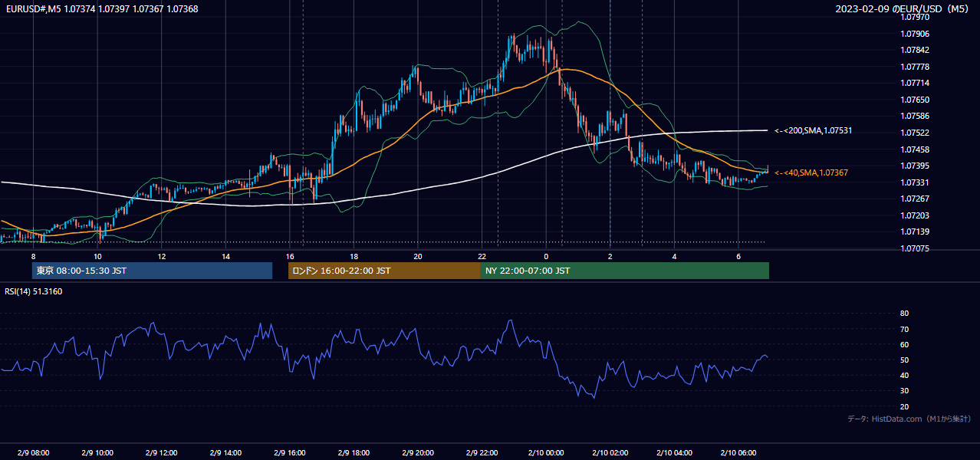Click hour tick 18 below the price chart
Viewport: 980px width, 460px height.
pyautogui.click(x=354, y=256)
